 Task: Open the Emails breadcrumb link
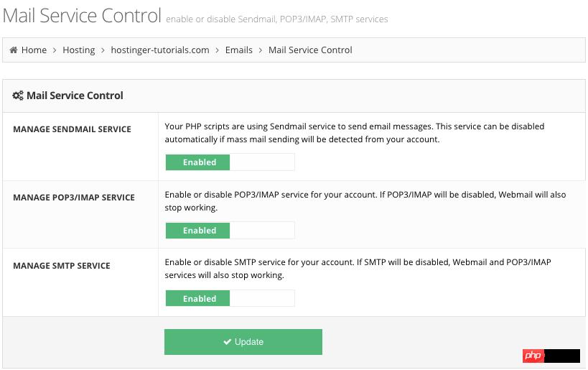point(239,50)
